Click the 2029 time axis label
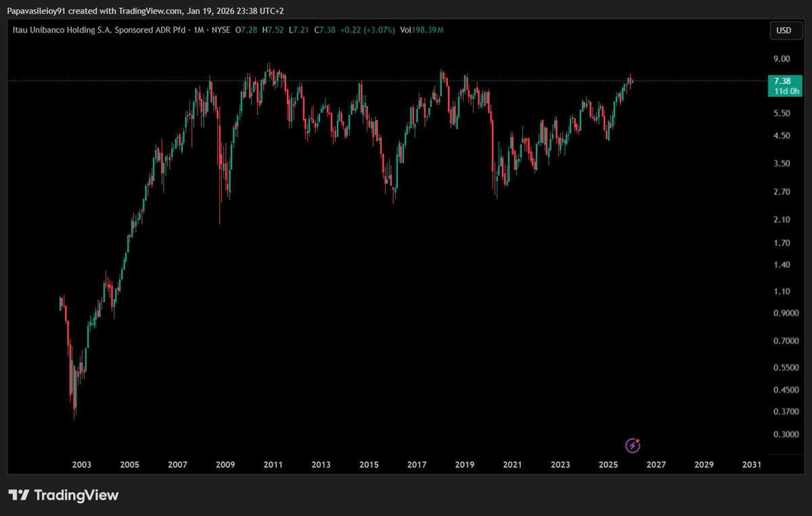 [704, 465]
